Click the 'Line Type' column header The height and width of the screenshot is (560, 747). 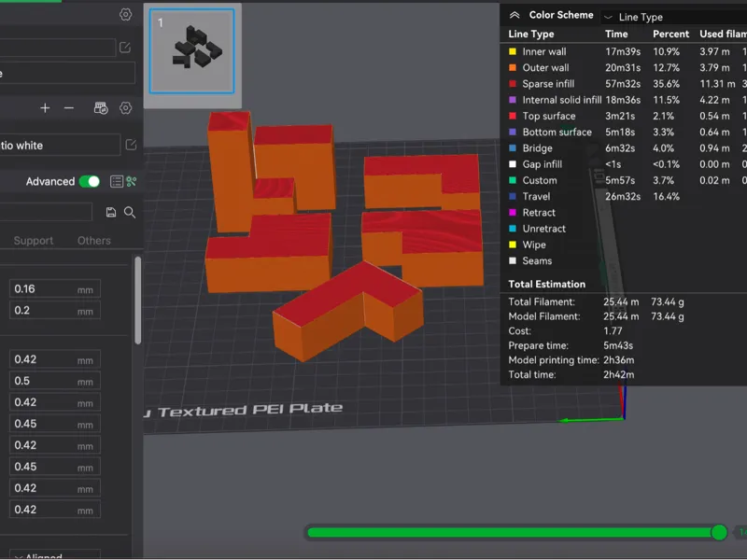(x=530, y=34)
